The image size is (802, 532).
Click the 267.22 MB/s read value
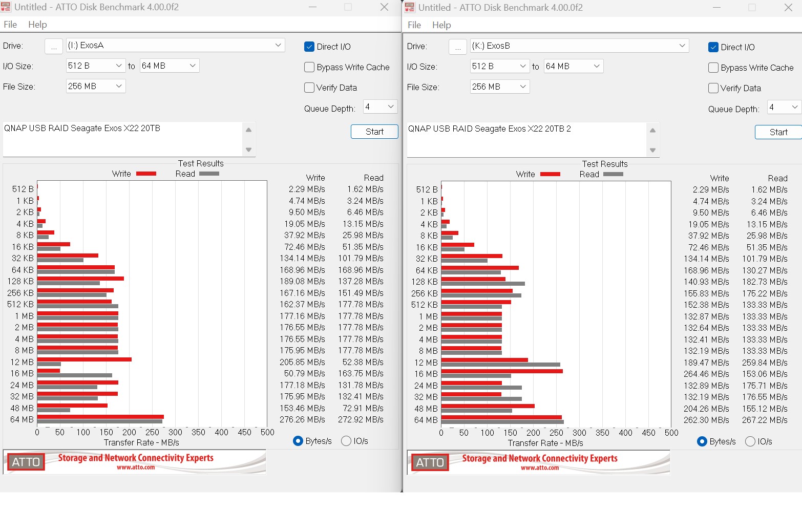[x=765, y=420]
